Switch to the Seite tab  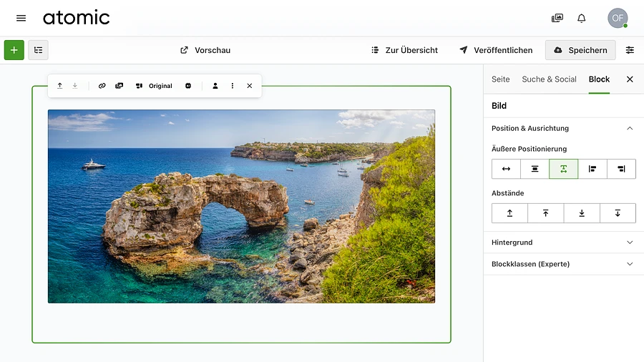tap(501, 79)
